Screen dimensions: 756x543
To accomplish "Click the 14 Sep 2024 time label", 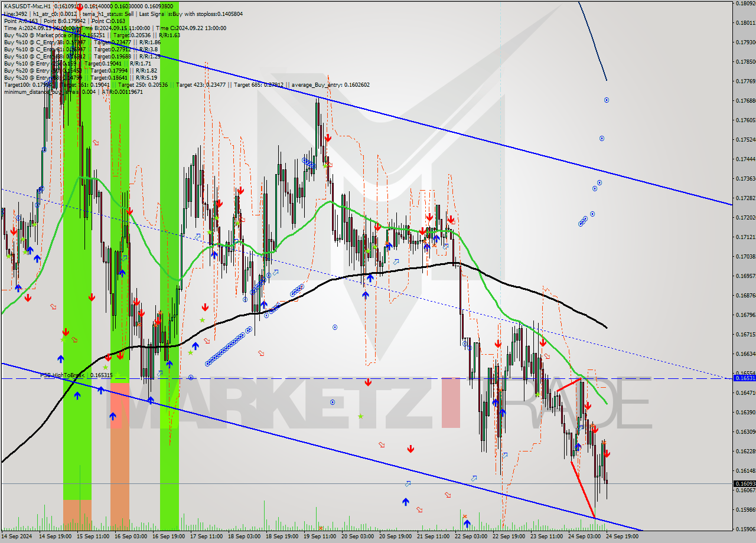I will coord(16,537).
